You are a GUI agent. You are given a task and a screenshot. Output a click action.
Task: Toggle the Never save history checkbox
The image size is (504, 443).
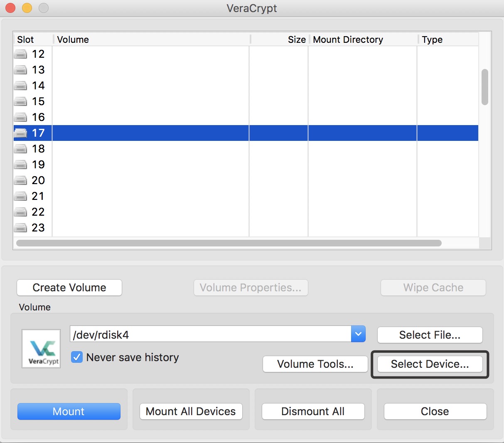[77, 357]
